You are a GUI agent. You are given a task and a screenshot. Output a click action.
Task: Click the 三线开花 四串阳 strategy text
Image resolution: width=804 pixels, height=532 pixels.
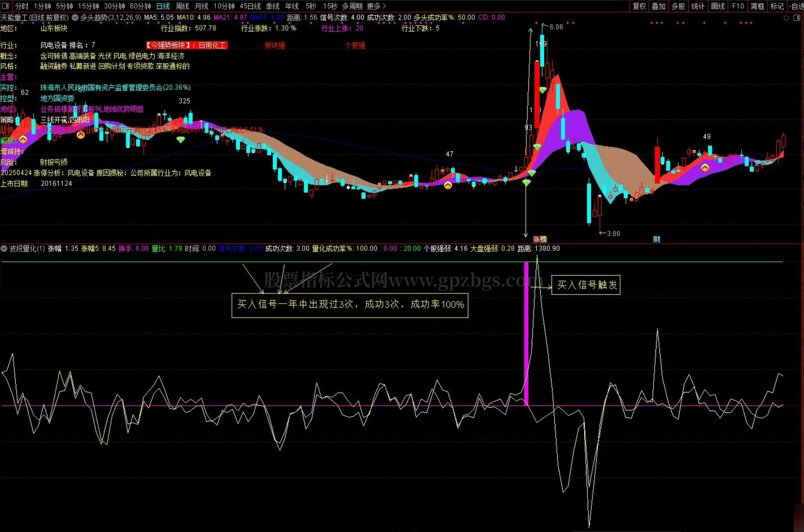point(65,120)
